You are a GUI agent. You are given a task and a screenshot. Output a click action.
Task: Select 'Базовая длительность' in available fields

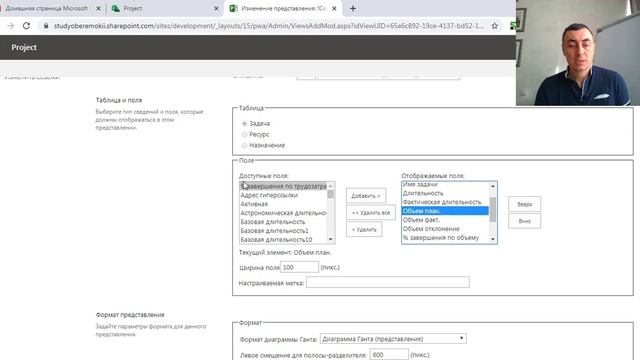point(283,222)
